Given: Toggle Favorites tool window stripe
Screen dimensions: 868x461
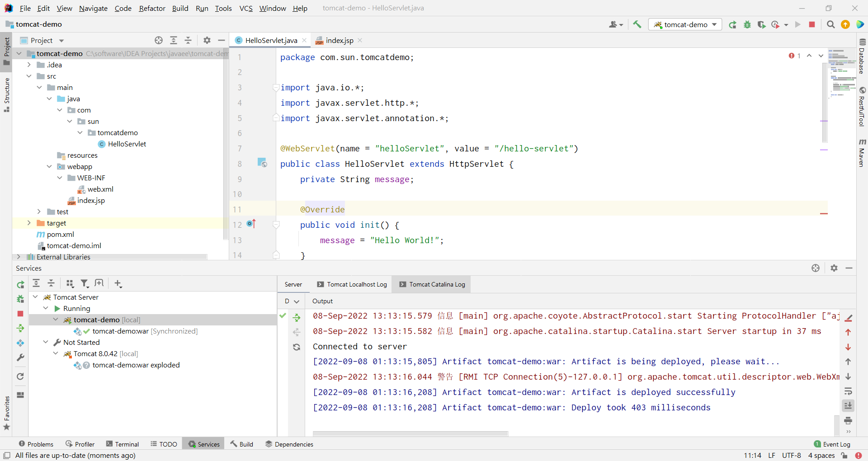Looking at the screenshot, I should tap(6, 414).
